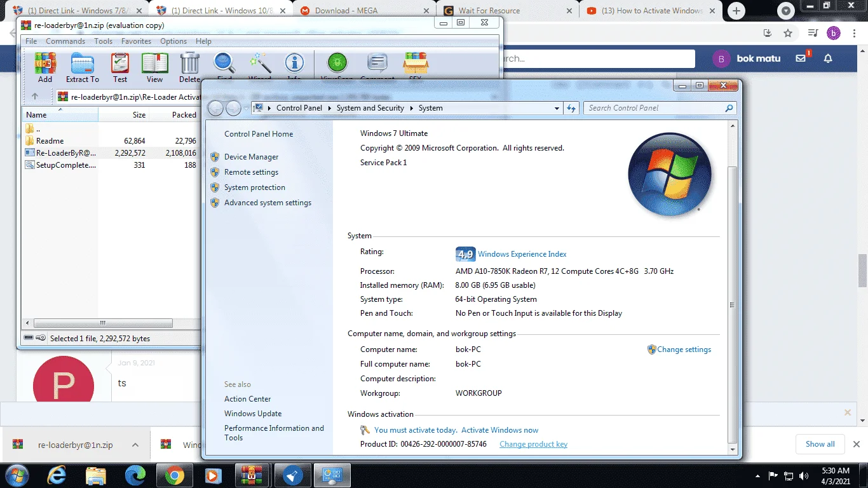Show hidden system tray icons
Screen dimensions: 868x488
tap(757, 476)
